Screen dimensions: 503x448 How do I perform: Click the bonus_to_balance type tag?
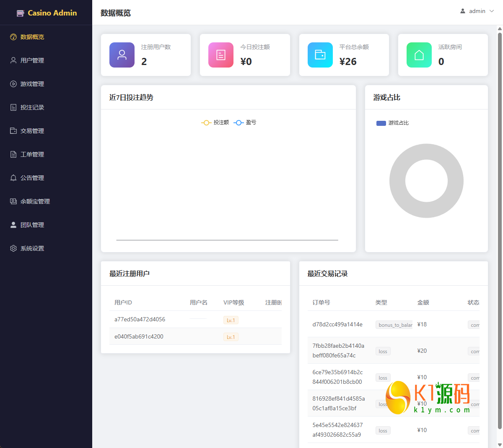[394, 325]
